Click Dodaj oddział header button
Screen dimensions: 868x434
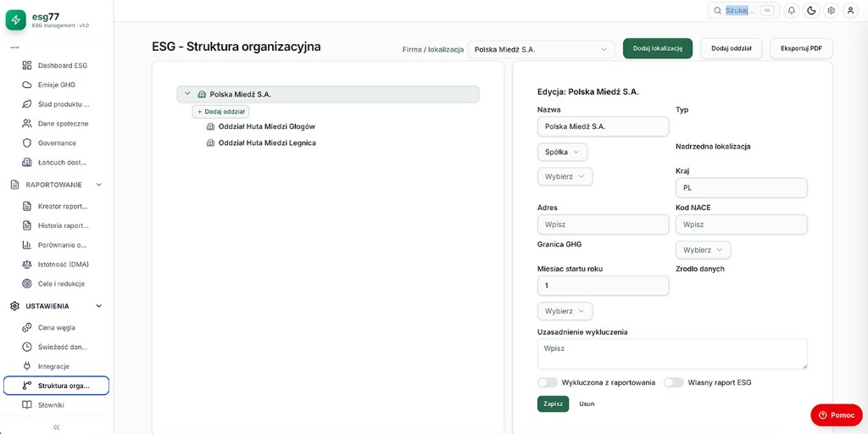732,48
